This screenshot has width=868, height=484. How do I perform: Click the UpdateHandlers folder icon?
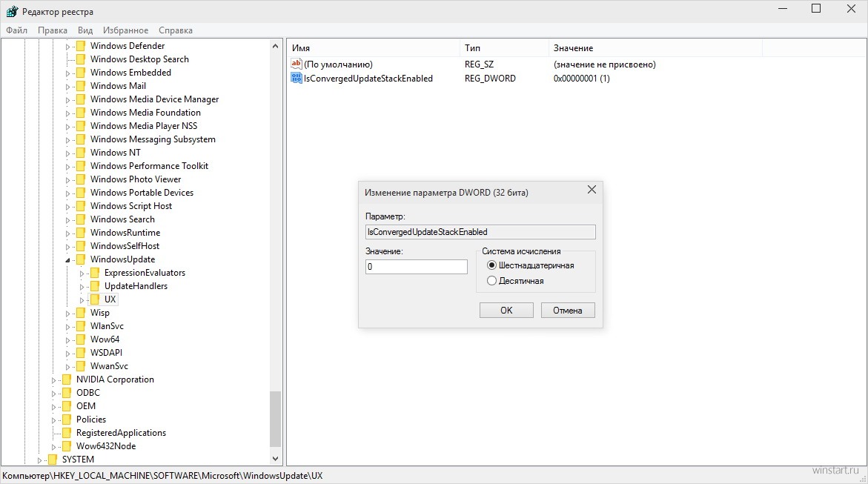point(95,286)
